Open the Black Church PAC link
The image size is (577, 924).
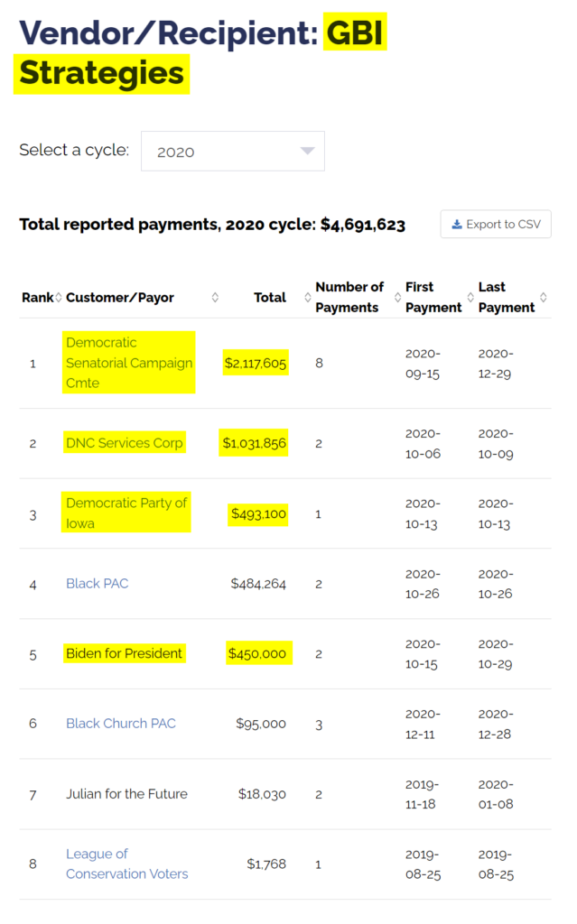click(120, 724)
